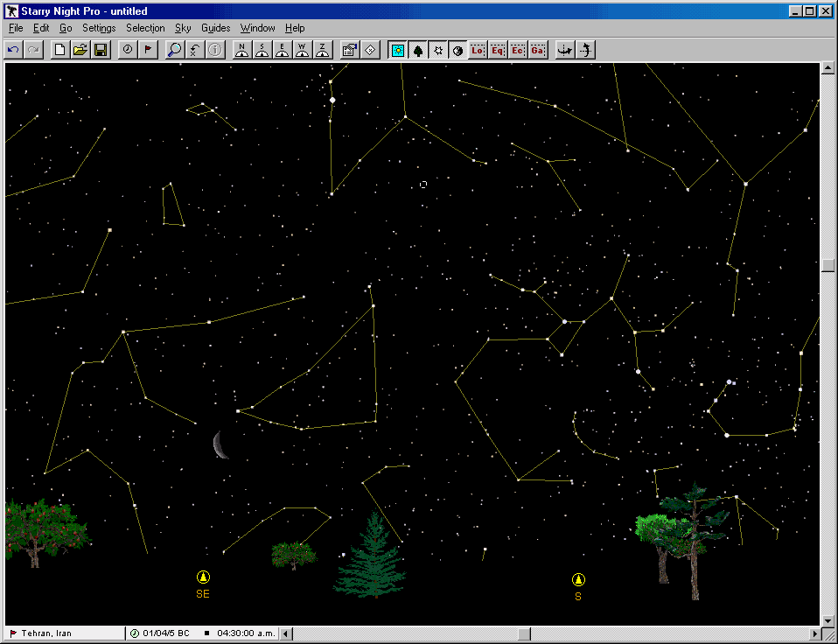This screenshot has height=644, width=838.
Task: Open the Selection menu
Action: click(145, 28)
